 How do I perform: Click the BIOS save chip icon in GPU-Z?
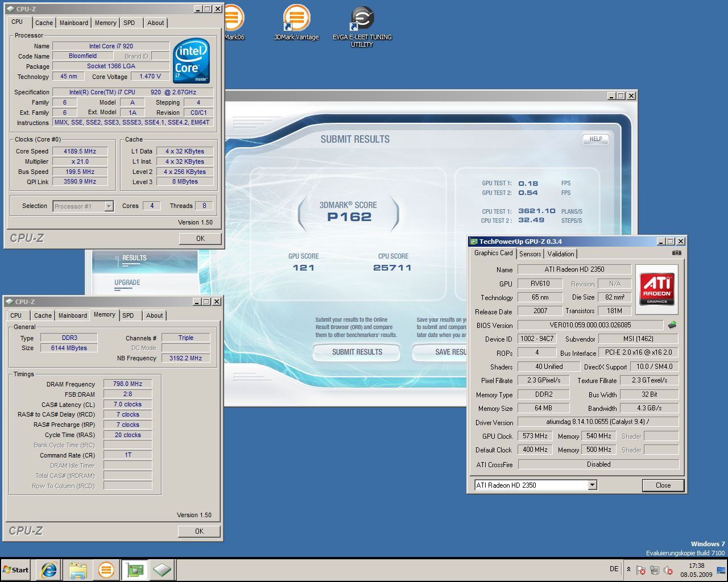point(672,325)
